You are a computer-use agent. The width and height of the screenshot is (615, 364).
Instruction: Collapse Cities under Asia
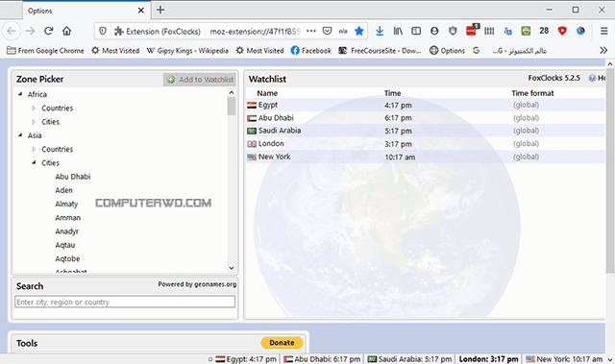[34, 162]
